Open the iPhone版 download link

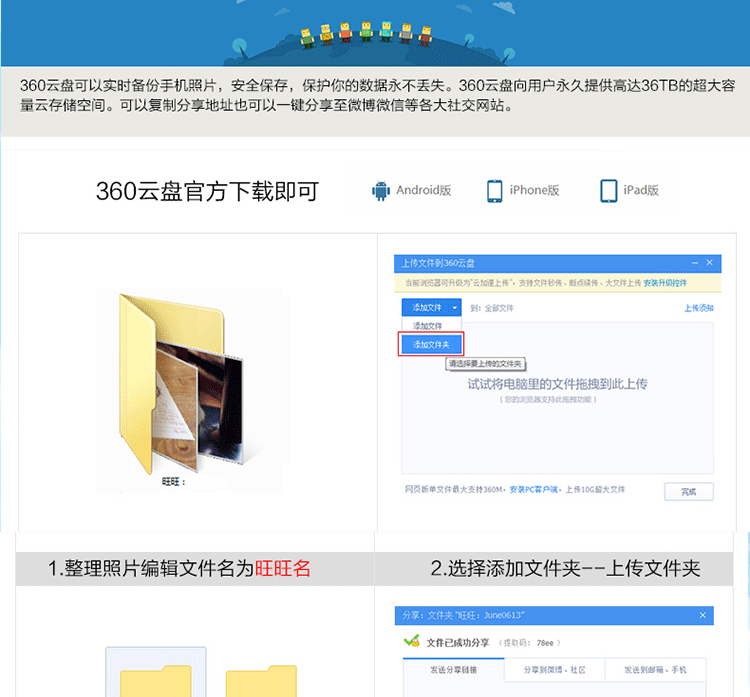coord(534,190)
